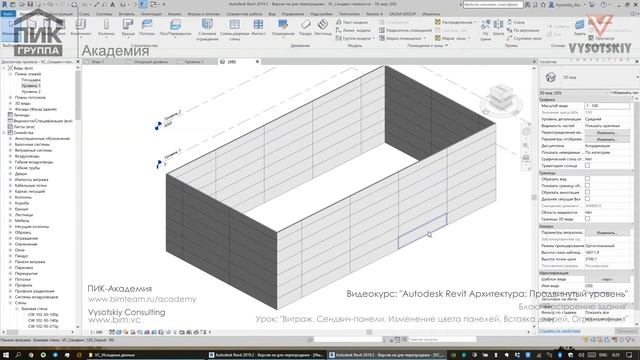This screenshot has height=360, width=640.
Task: Open the Вид ribbon tab
Action: (x=272, y=13)
